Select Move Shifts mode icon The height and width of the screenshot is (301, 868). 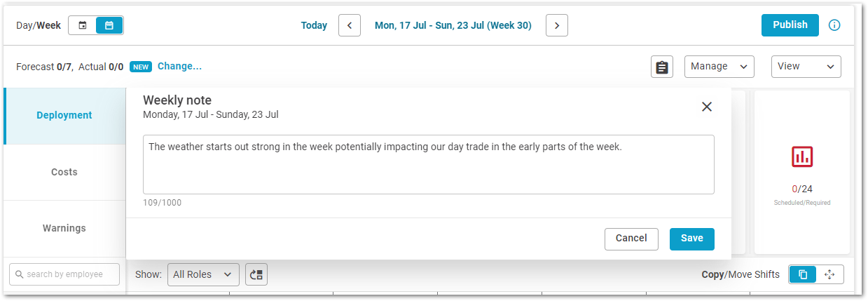(830, 274)
